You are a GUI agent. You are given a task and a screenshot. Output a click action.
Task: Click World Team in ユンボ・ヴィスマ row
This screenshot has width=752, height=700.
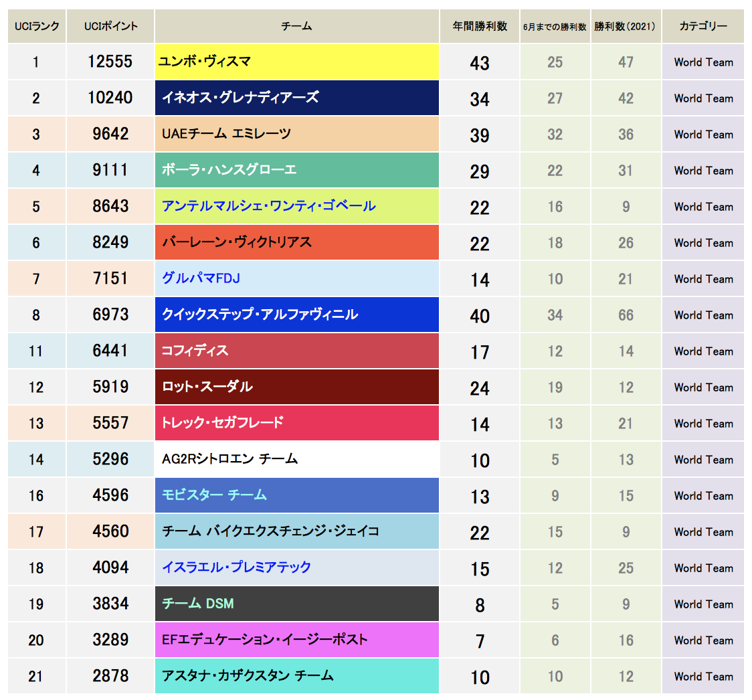704,62
